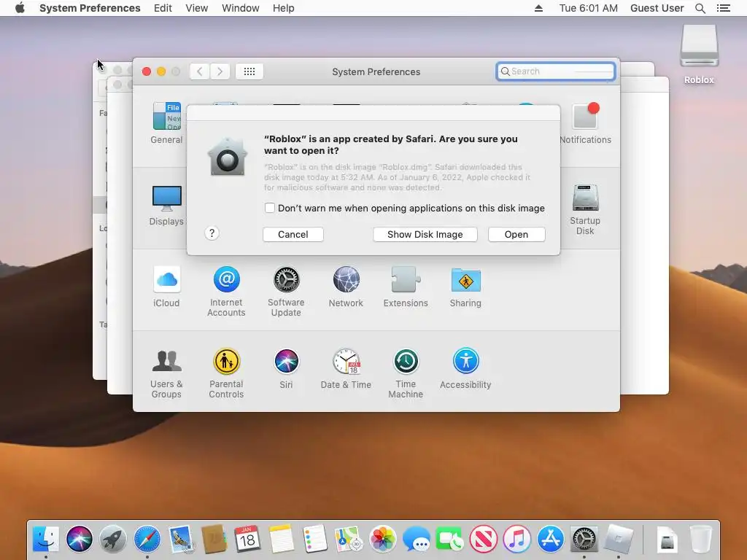Open Photos from the Dock
Image resolution: width=747 pixels, height=560 pixels.
coord(382,539)
